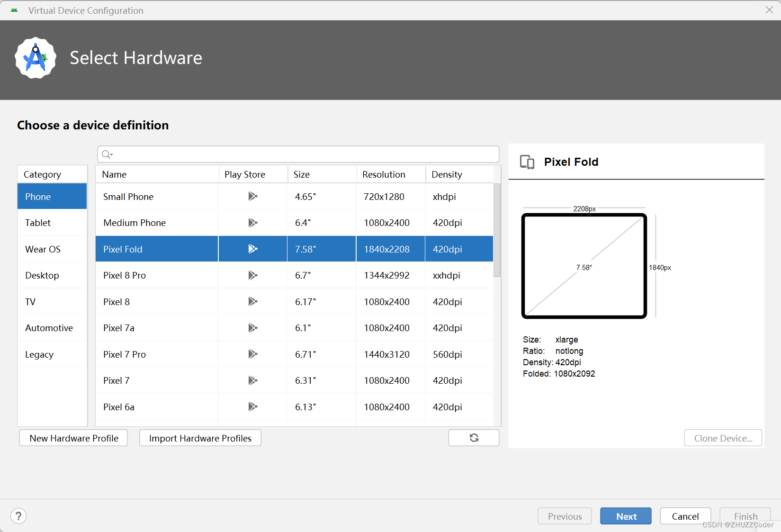
Task: Click the Play Store icon for Medium Phone
Action: (253, 223)
